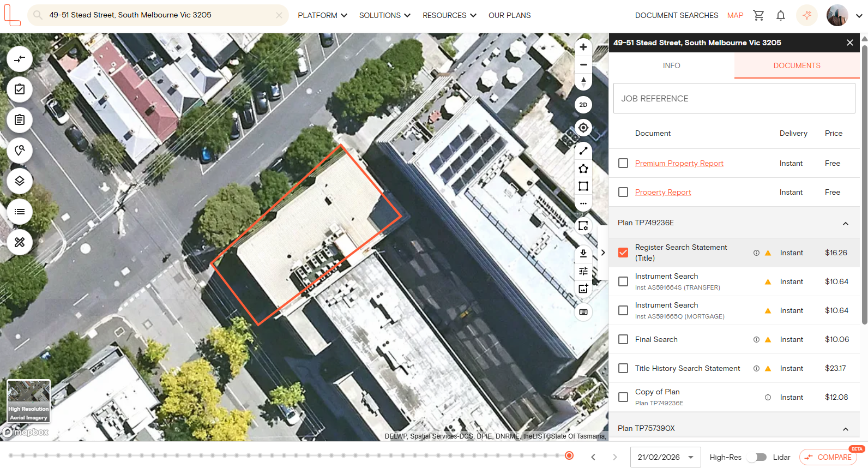Click current date marker on imagery timeline
Viewport: 868px width, 468px height.
tap(569, 455)
